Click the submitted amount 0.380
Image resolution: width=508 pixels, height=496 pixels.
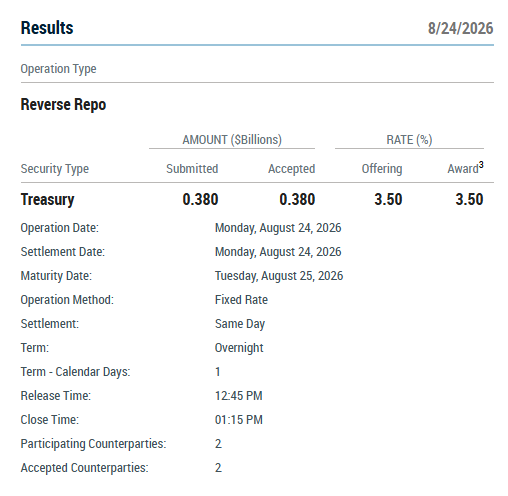click(x=200, y=199)
